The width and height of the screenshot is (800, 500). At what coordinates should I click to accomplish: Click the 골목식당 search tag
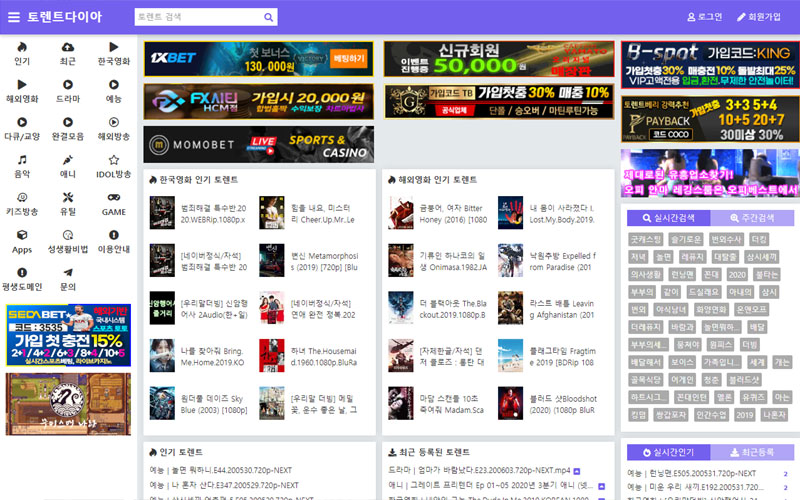pyautogui.click(x=645, y=380)
